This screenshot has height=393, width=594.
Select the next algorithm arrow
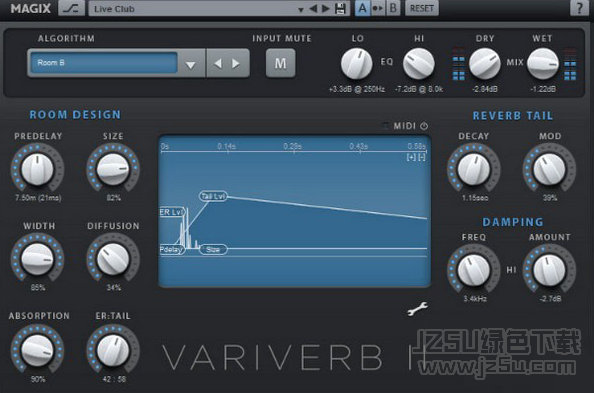click(x=236, y=63)
